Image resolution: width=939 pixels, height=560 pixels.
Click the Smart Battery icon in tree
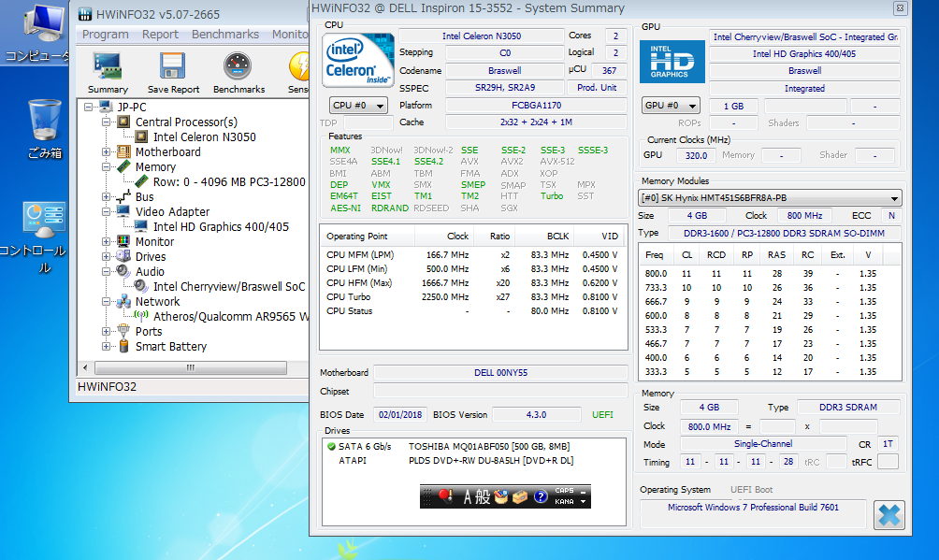124,346
